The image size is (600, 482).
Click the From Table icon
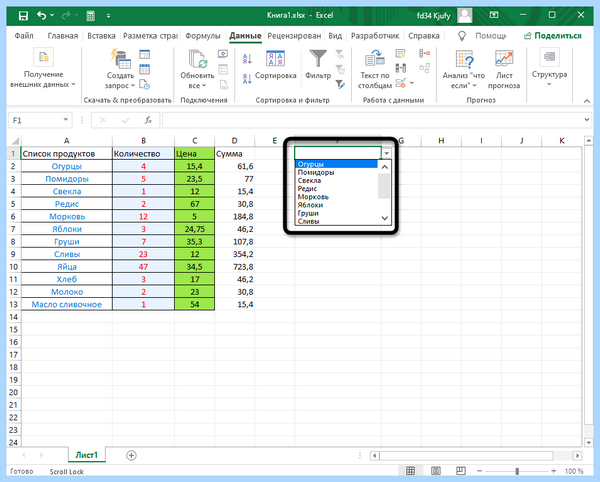145,69
